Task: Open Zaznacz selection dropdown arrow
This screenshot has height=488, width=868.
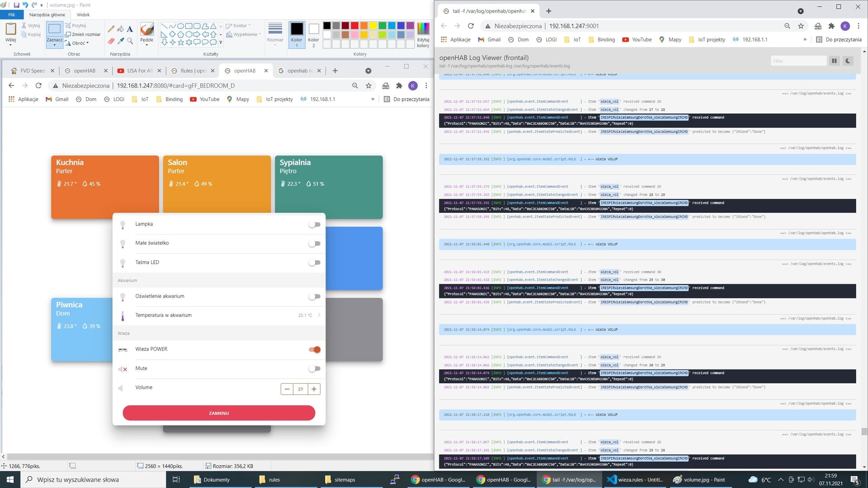Action: (54, 45)
